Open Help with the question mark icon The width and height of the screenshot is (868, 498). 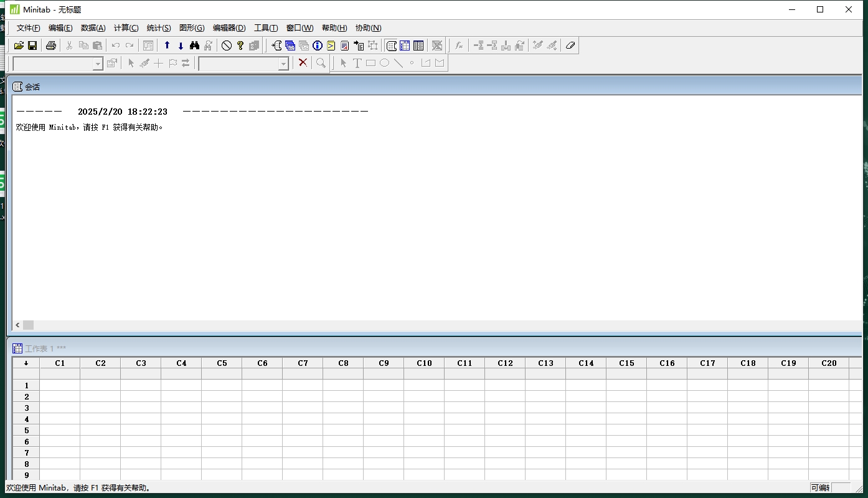pyautogui.click(x=240, y=45)
